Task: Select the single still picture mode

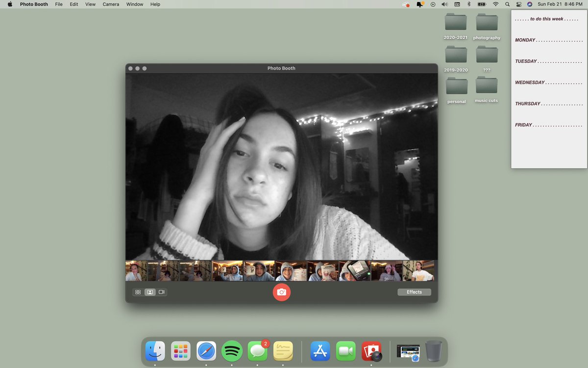Action: click(150, 292)
